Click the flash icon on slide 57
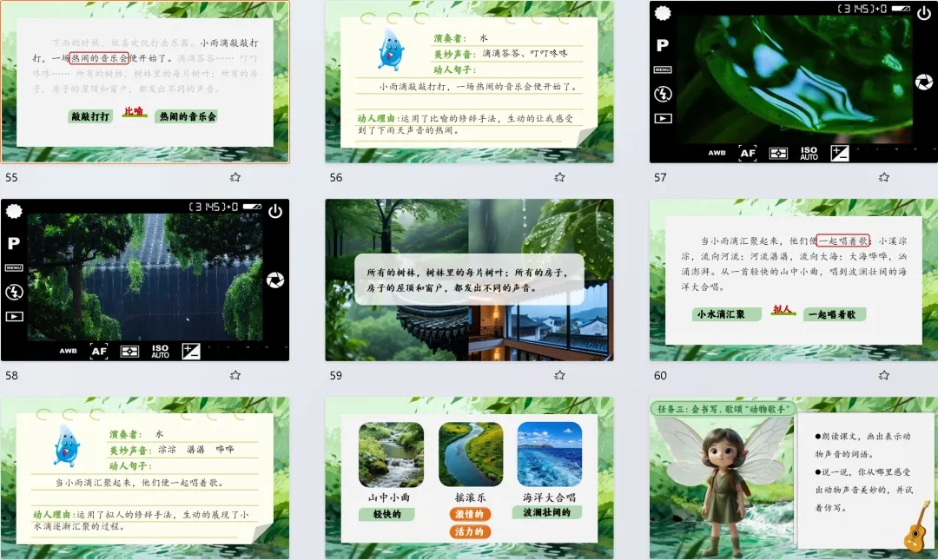Screen dimensions: 938x560 coord(663,94)
